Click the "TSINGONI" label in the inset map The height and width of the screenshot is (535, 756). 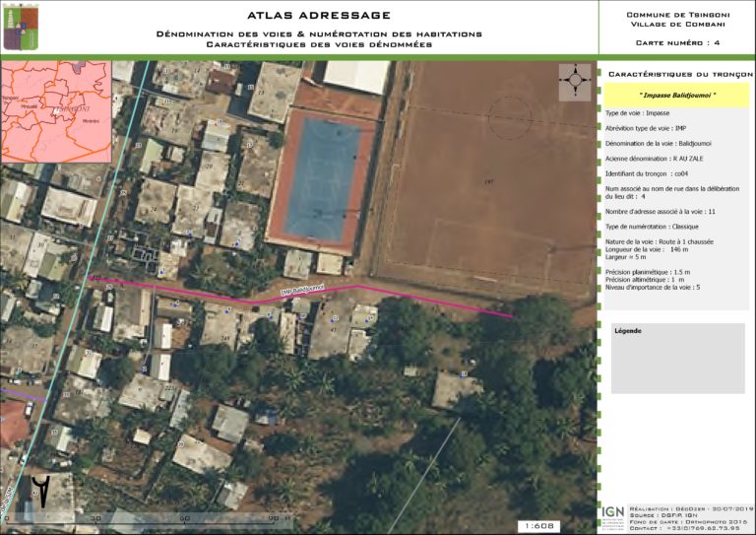[x=72, y=109]
